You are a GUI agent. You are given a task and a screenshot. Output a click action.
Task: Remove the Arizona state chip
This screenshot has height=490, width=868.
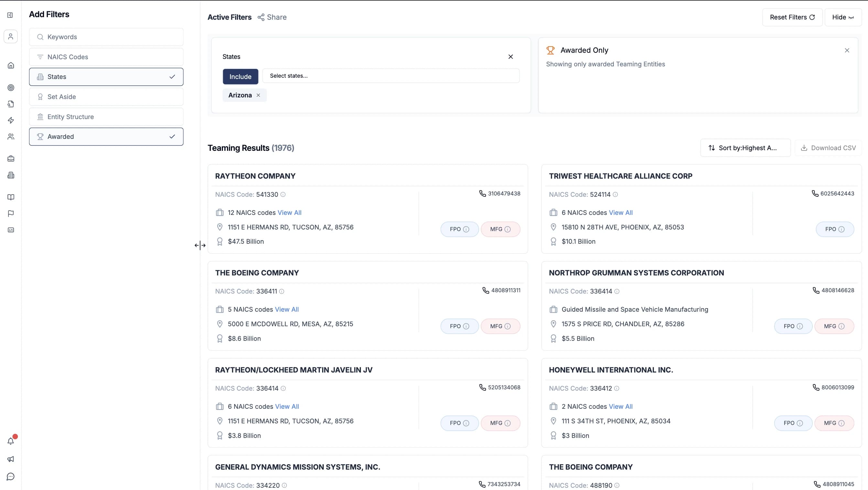(258, 95)
